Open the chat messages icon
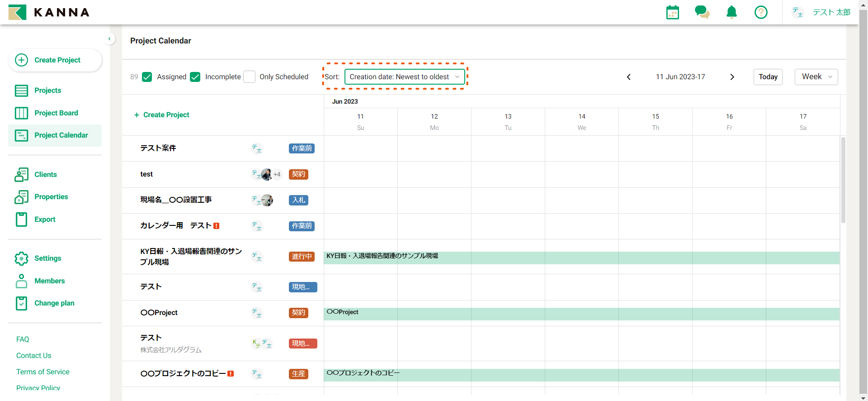Screen dimensions: 868x401 pos(702,12)
